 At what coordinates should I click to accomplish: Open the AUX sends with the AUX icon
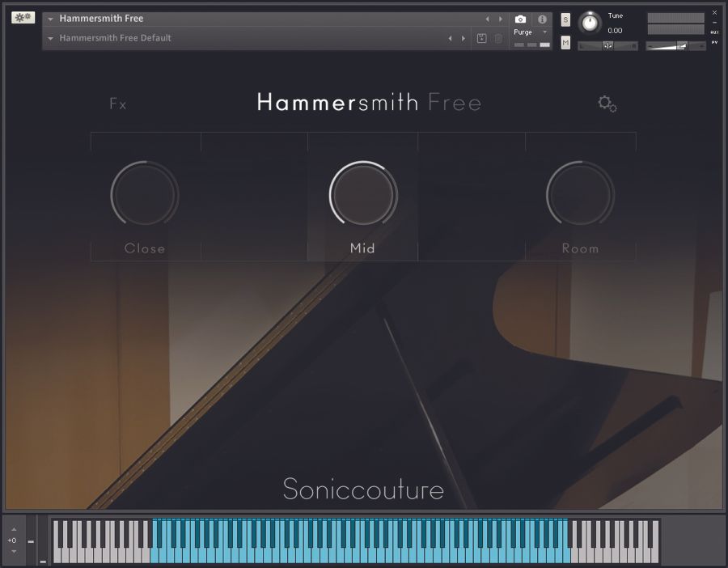pos(714,32)
